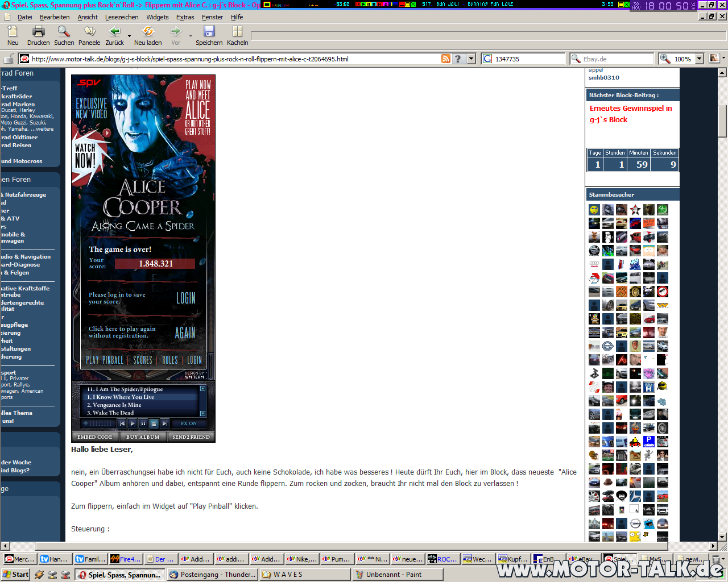Switch to the ROC... tab
This screenshot has height=582, width=728.
coord(442,559)
